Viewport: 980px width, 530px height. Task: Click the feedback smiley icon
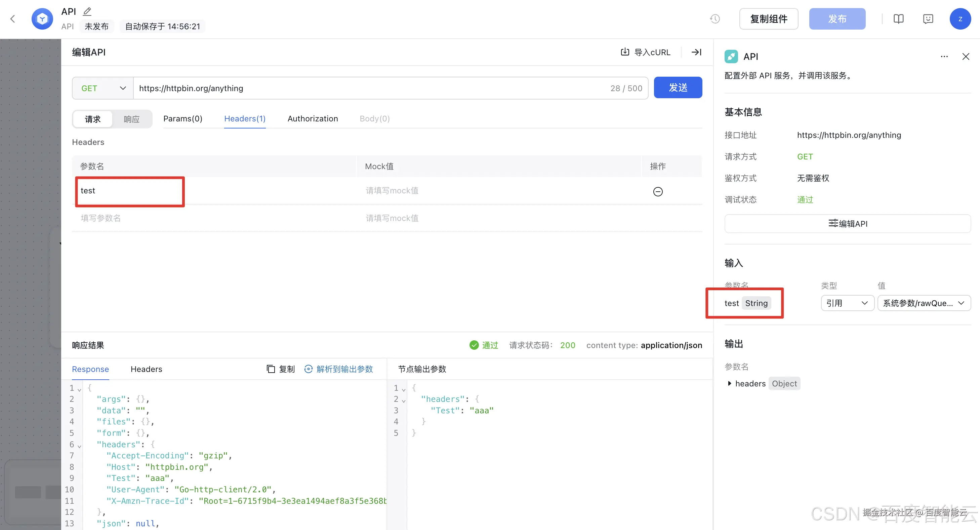[928, 18]
